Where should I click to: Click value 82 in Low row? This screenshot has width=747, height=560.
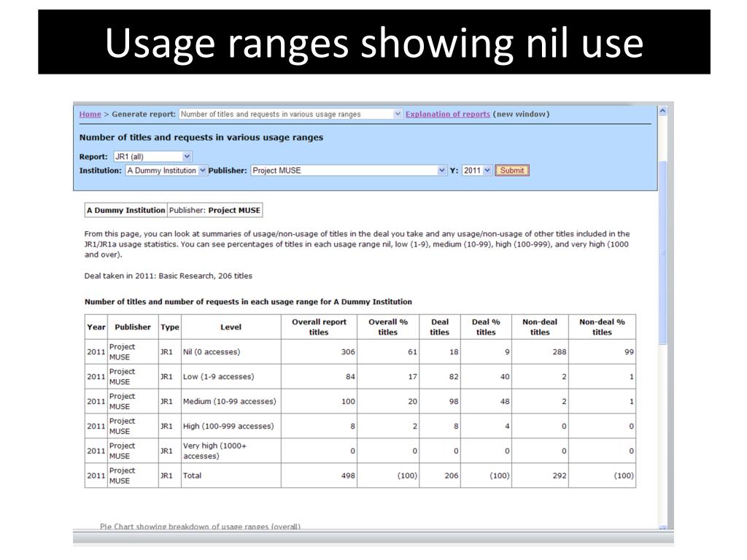coord(454,377)
